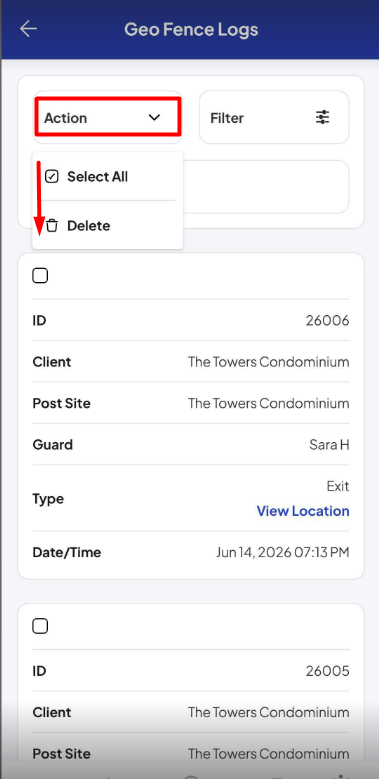
Task: Click the Action chevron arrow
Action: [x=154, y=118]
